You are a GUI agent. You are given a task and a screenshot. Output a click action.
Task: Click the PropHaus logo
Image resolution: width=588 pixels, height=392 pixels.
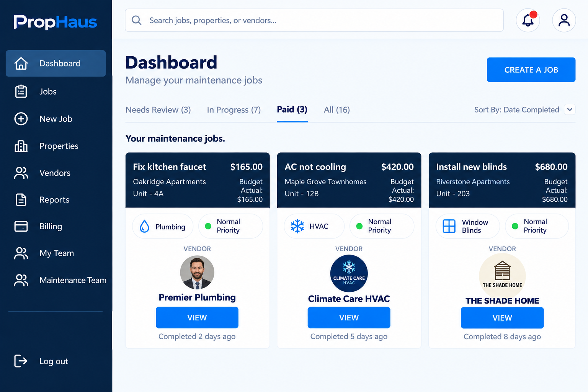pyautogui.click(x=55, y=22)
